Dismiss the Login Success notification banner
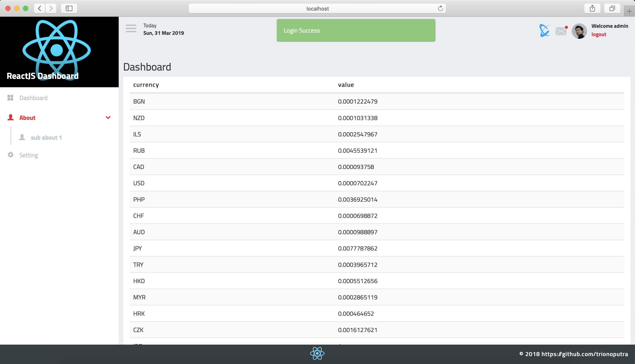 tap(356, 30)
